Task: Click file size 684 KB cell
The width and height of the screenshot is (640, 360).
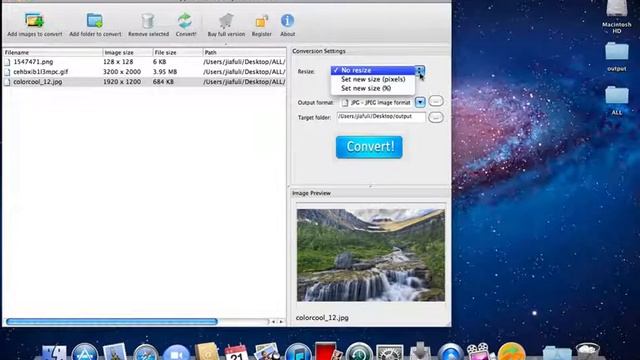Action: (x=163, y=82)
